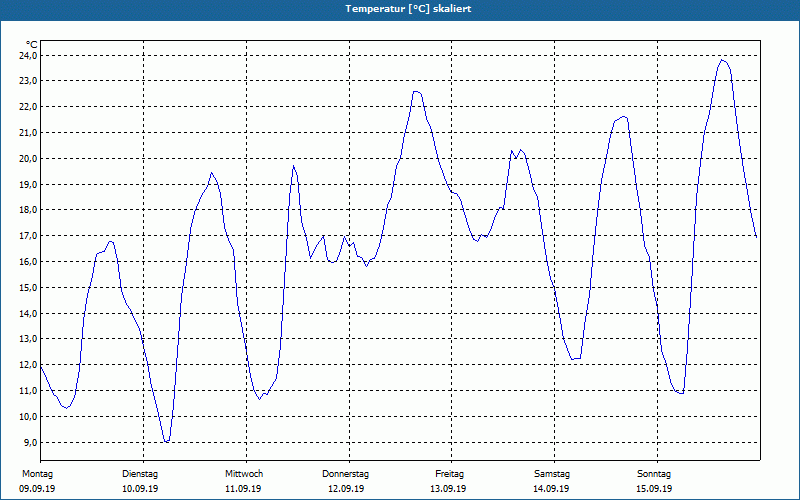Screen dimensions: 800x500
Task: Click the 21,0 axis value
Action: 28,133
